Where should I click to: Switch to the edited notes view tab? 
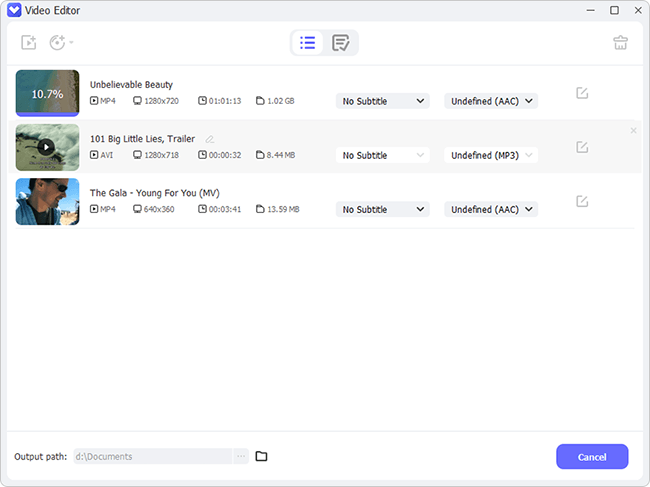point(340,43)
